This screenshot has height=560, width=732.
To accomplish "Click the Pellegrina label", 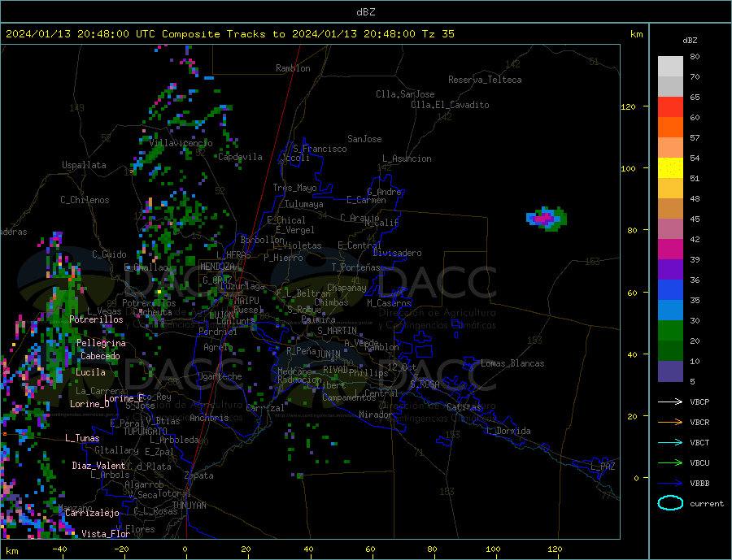I will (101, 343).
